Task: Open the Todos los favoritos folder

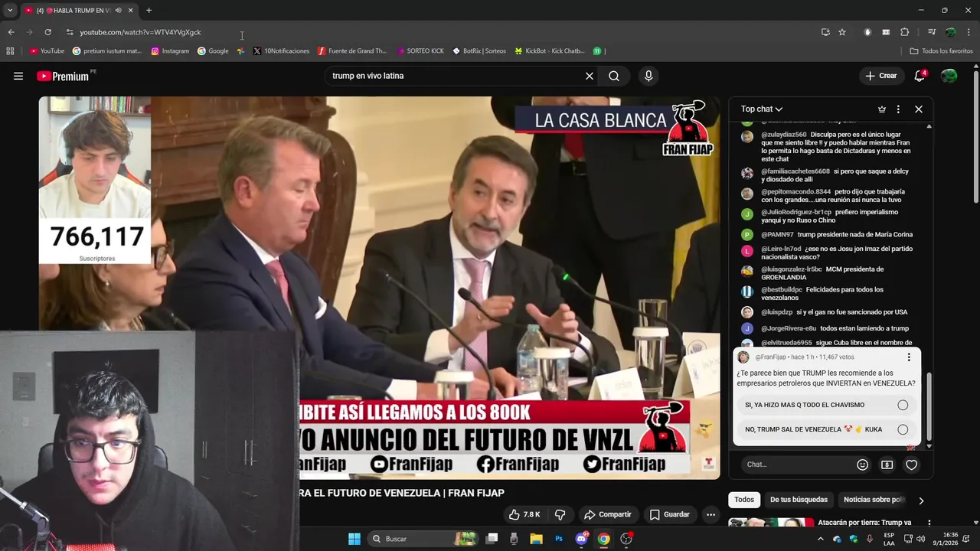Action: pyautogui.click(x=941, y=51)
